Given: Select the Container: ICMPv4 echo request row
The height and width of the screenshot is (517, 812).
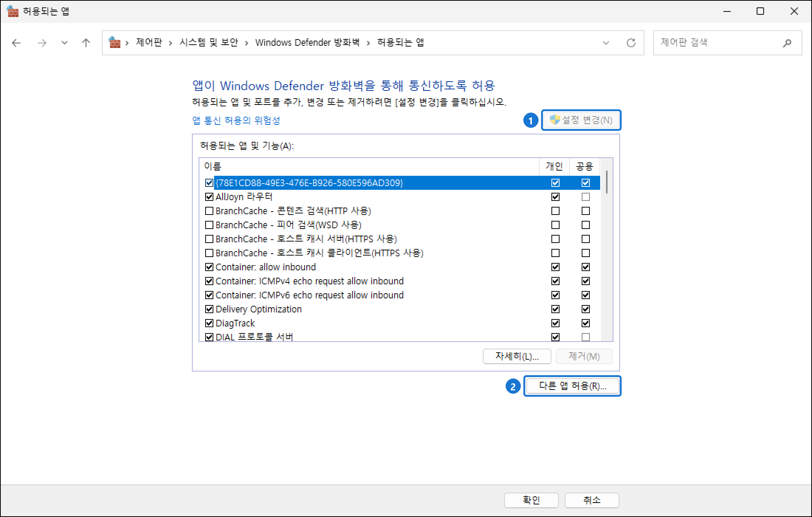Looking at the screenshot, I should (x=400, y=281).
